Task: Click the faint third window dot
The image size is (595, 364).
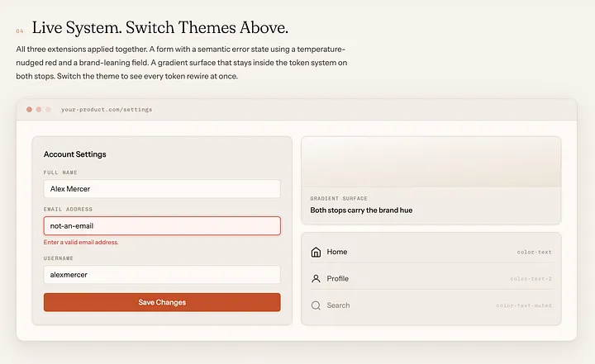Action: pyautogui.click(x=48, y=110)
